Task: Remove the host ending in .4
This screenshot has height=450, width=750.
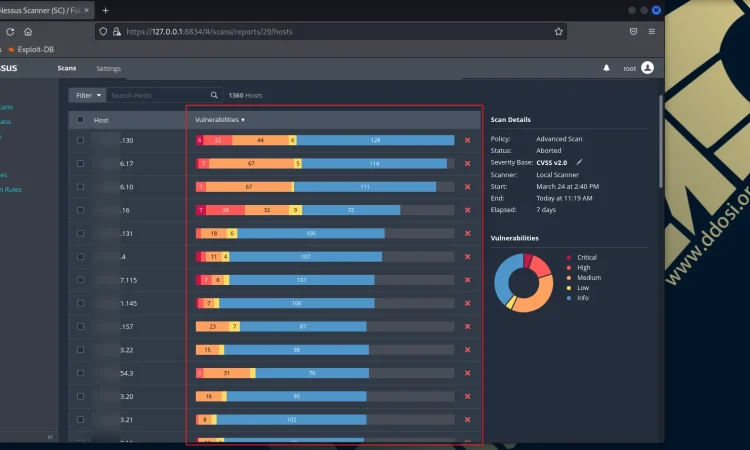Action: point(467,257)
